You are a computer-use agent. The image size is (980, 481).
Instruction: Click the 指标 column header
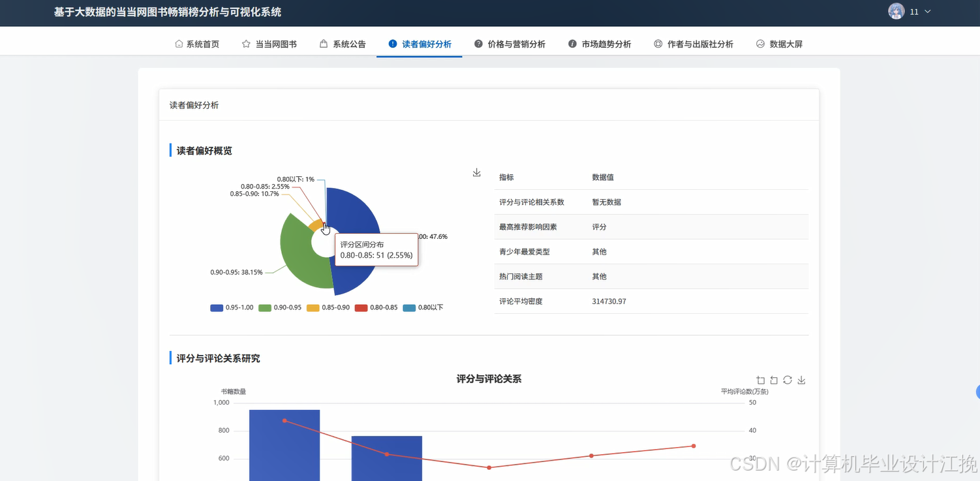pyautogui.click(x=506, y=177)
